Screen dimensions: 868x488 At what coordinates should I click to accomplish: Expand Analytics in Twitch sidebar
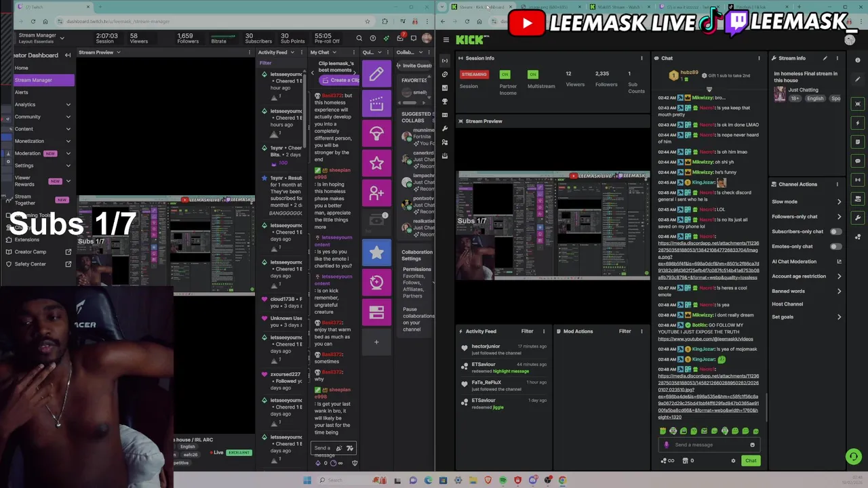68,104
